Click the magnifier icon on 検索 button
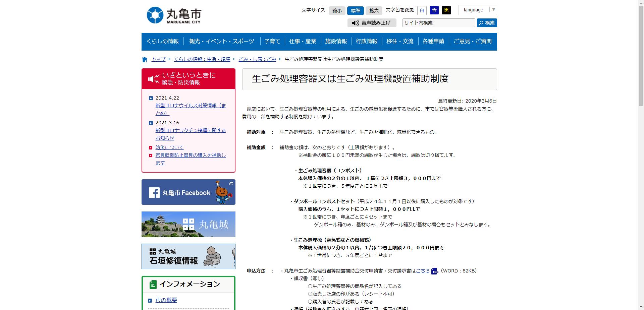Screen dimensions: 644x310 [x=482, y=23]
